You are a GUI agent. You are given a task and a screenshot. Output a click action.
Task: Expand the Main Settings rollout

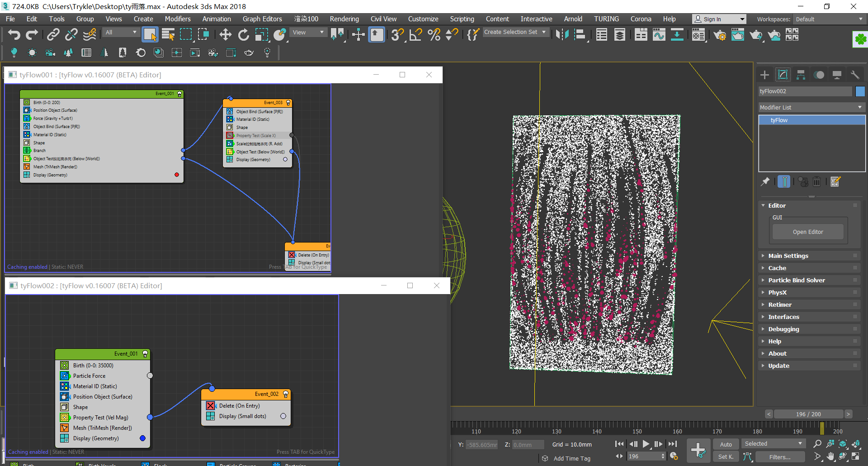[809, 256]
